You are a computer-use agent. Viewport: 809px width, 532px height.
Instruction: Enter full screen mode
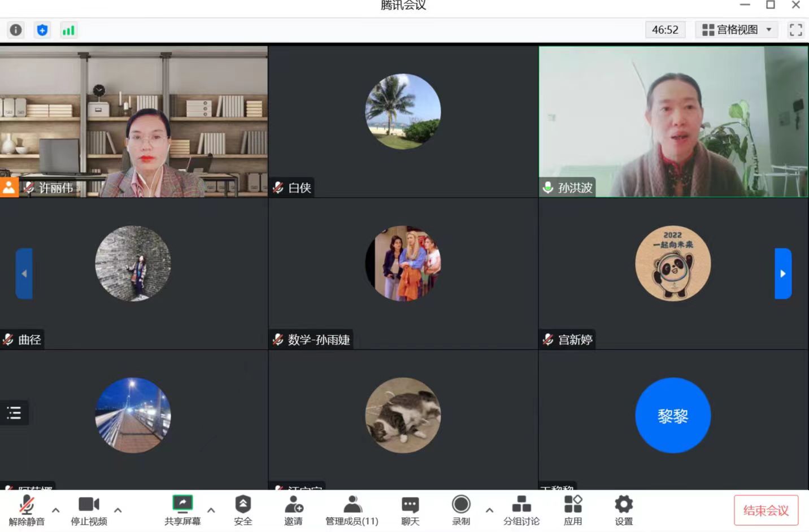point(795,30)
